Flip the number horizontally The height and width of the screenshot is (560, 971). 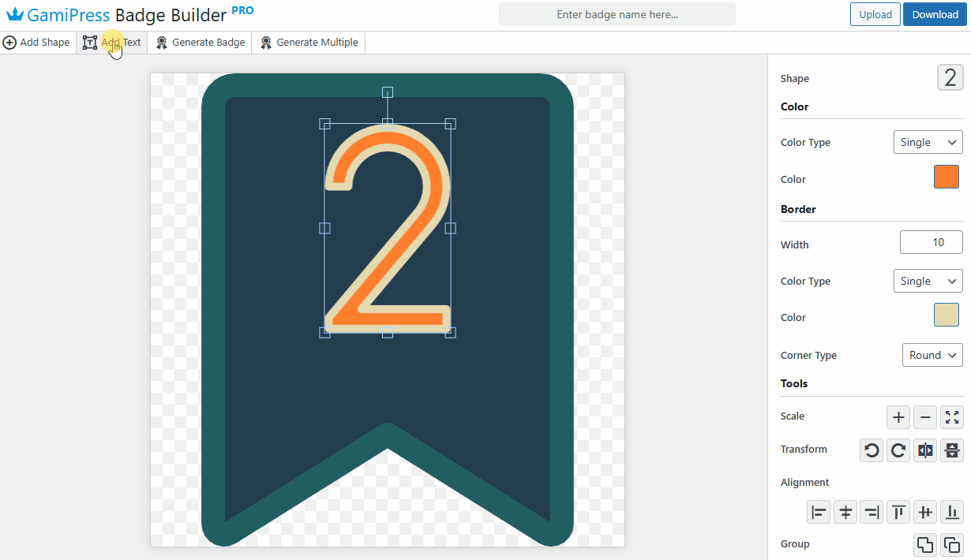click(x=924, y=450)
